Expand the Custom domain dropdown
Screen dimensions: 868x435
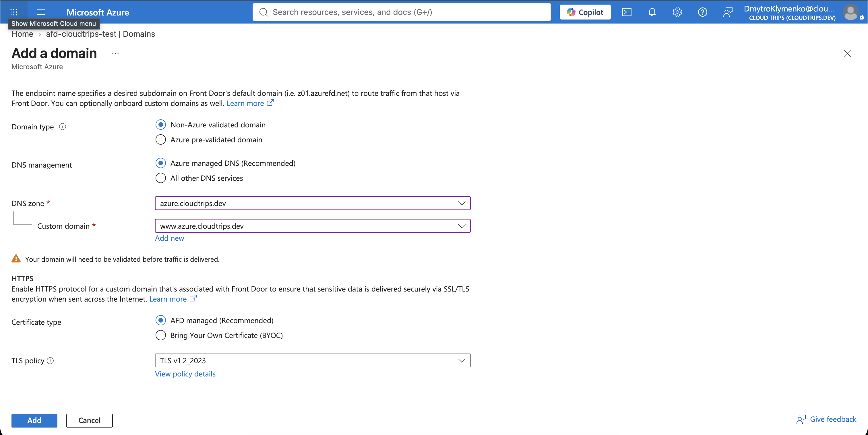tap(312, 226)
